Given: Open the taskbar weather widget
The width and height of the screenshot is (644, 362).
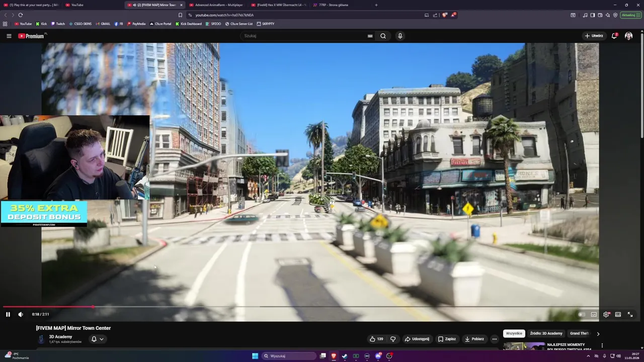Looking at the screenshot, I should point(17,356).
